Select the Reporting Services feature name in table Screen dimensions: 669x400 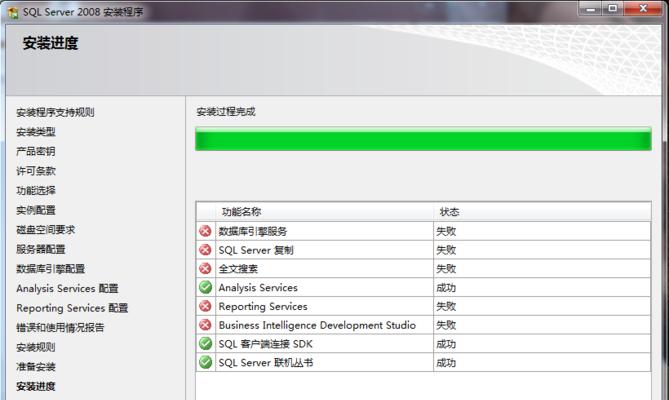click(x=263, y=306)
